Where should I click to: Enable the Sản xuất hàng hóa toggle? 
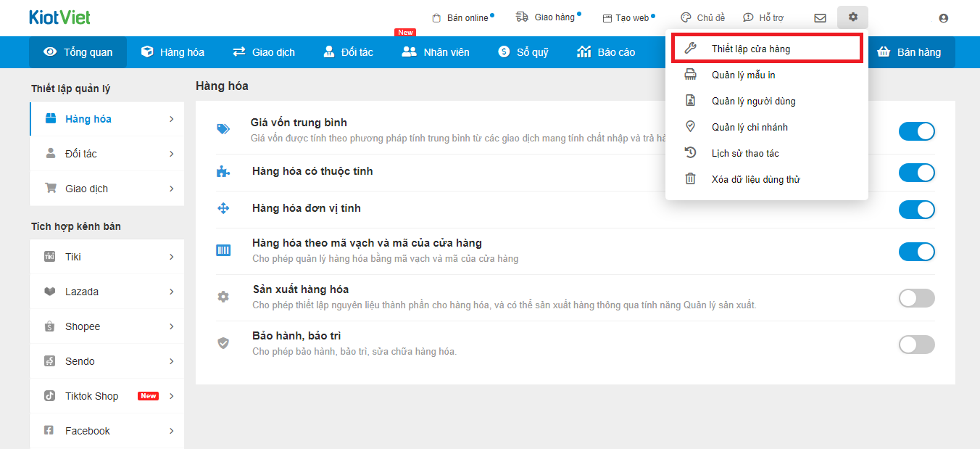916,298
